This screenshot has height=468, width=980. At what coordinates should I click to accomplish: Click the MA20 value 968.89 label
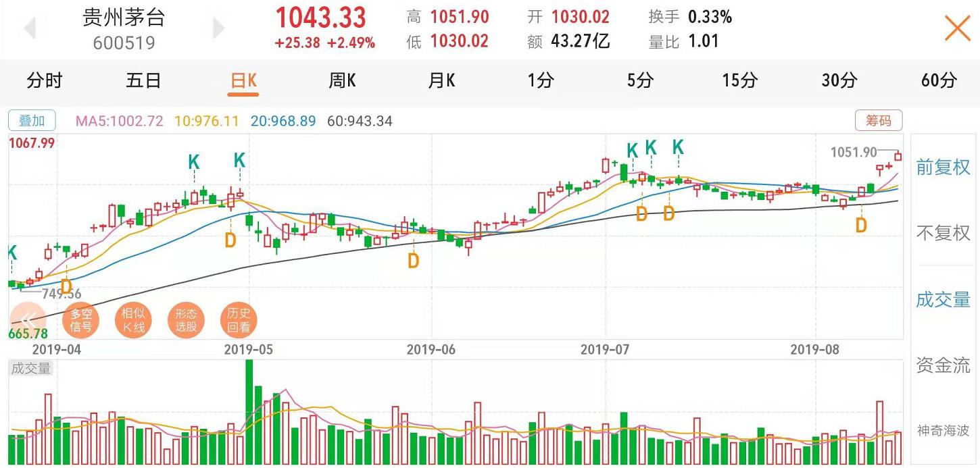tap(283, 121)
